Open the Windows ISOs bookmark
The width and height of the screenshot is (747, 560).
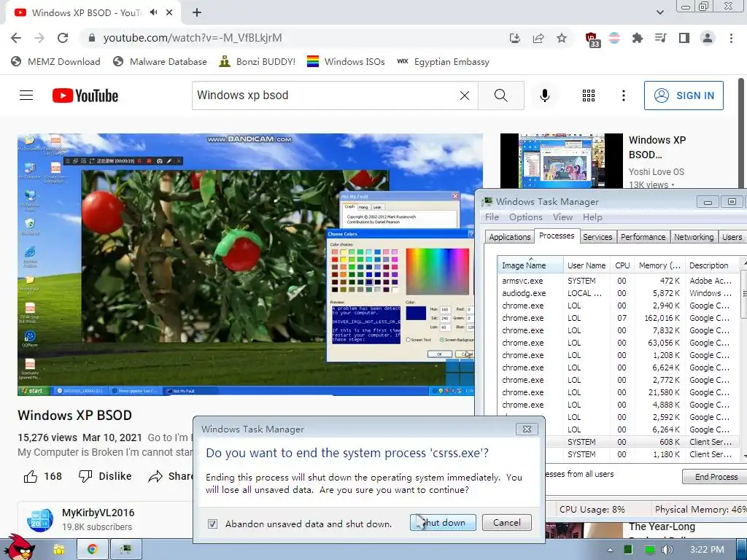[346, 62]
